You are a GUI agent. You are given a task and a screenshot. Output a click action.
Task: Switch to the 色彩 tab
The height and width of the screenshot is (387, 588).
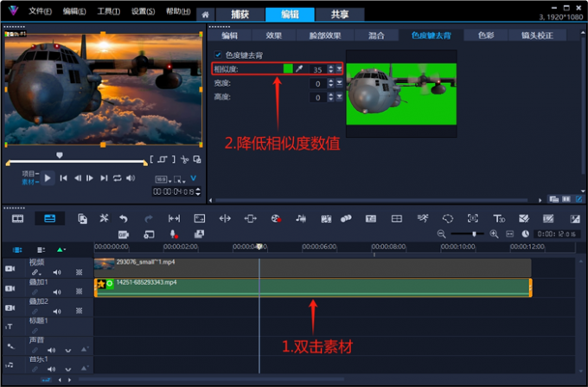(x=486, y=35)
